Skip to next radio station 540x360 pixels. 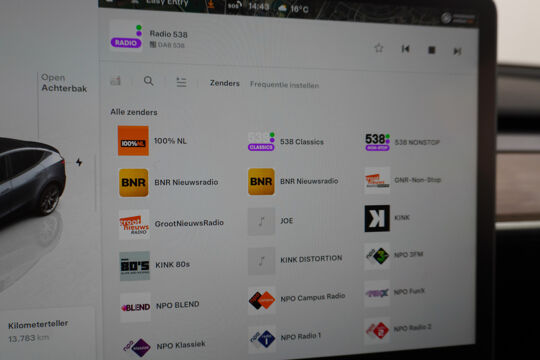[x=457, y=51]
